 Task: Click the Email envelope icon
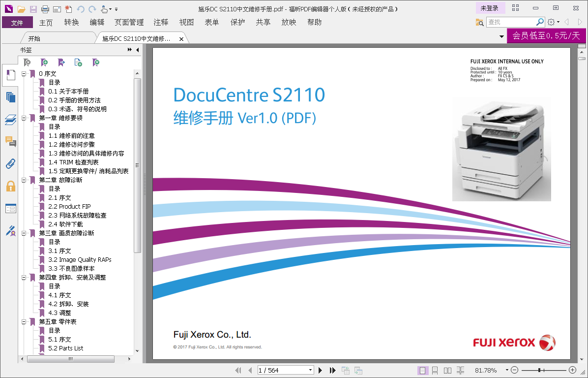tap(57, 9)
